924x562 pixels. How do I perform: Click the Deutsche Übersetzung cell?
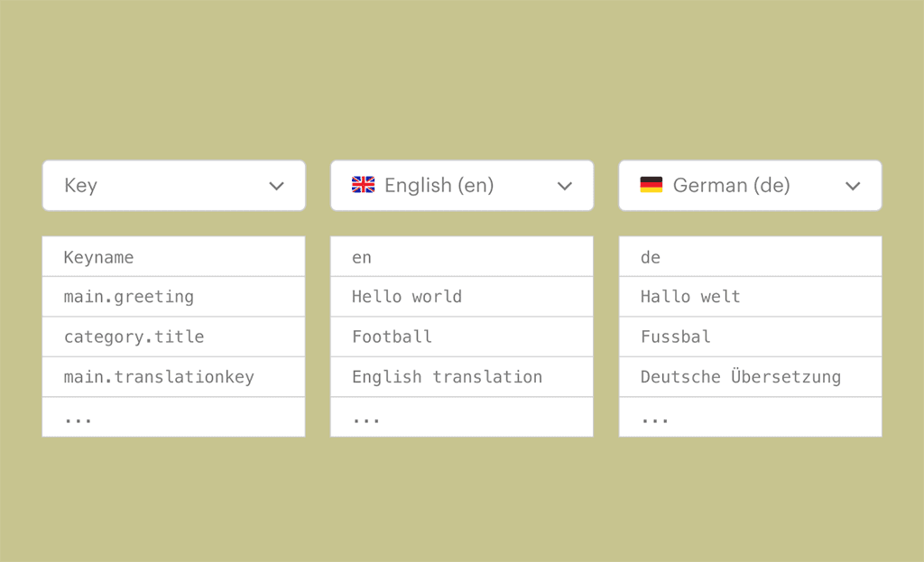750,377
